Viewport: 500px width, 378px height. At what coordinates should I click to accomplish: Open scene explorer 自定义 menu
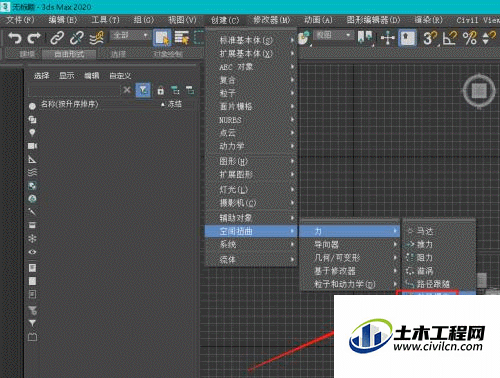coord(120,76)
